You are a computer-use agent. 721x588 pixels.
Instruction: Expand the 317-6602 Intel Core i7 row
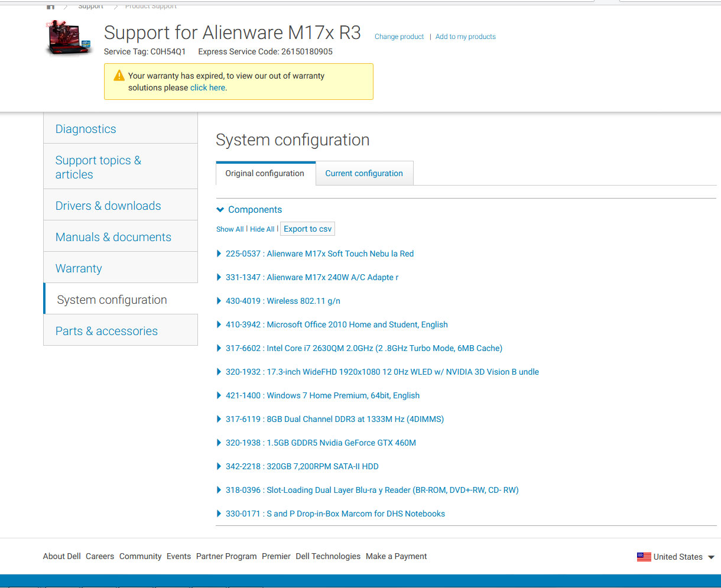coord(219,348)
